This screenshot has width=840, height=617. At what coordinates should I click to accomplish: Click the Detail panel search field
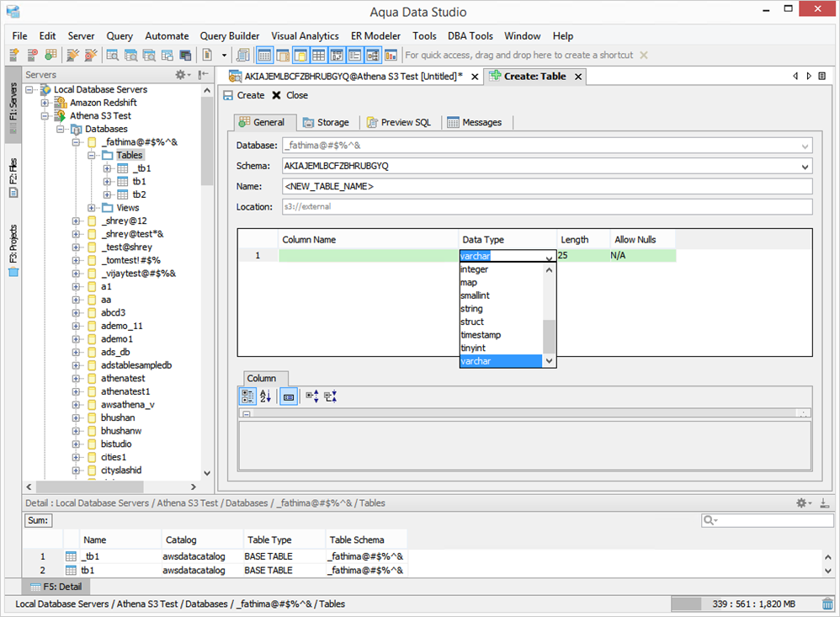[768, 520]
